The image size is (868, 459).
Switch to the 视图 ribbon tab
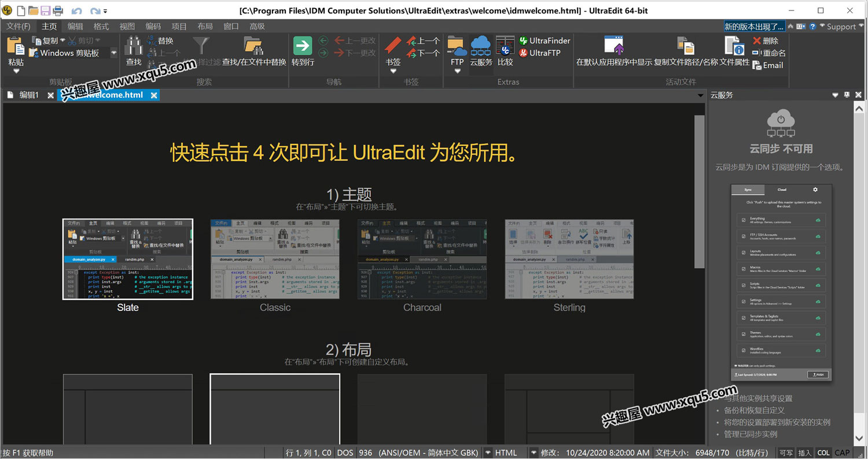point(127,26)
